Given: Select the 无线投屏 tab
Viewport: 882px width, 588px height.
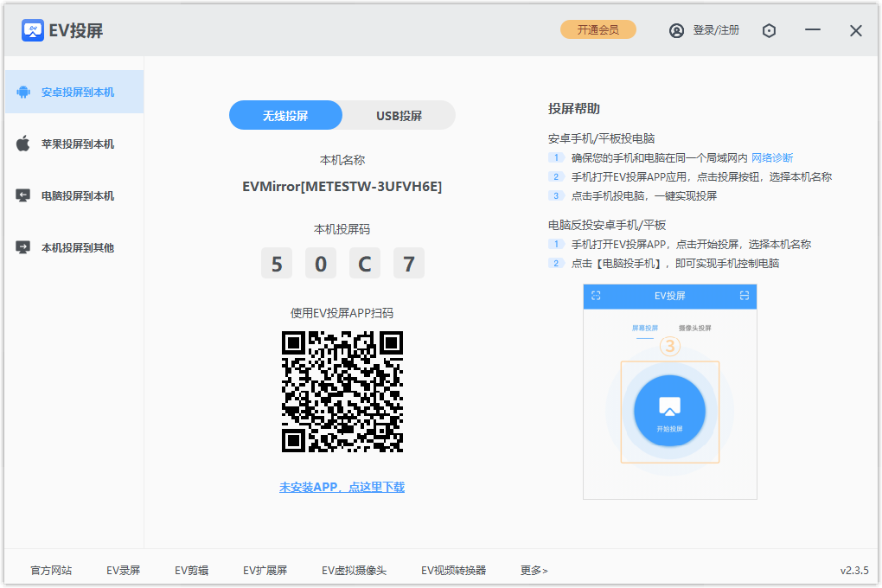Looking at the screenshot, I should pyautogui.click(x=285, y=114).
